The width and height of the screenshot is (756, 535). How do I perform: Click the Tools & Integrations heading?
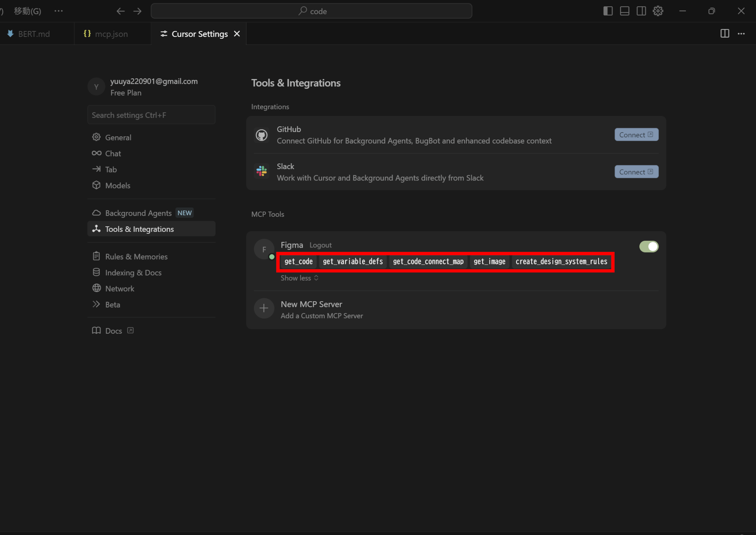point(296,83)
